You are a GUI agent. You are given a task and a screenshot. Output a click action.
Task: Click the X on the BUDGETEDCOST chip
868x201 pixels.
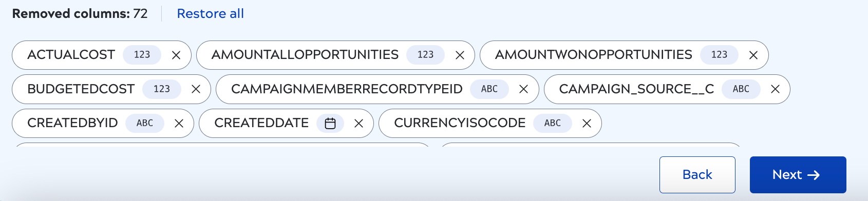[x=196, y=89]
